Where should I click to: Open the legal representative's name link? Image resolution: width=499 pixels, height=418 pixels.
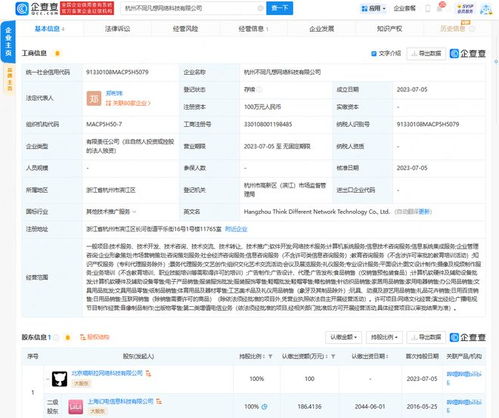tap(114, 93)
